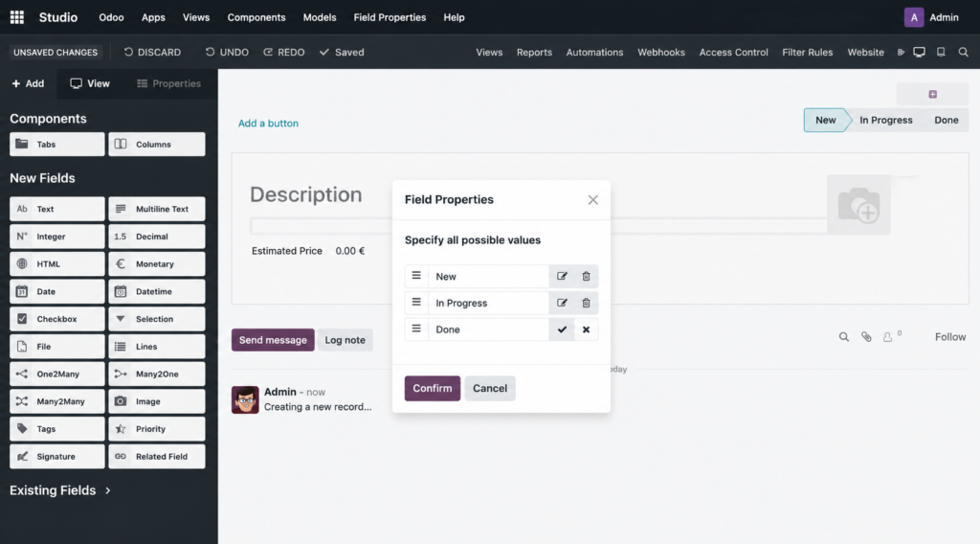This screenshot has width=980, height=544.
Task: Expand the Existing Fields section
Action: [60, 490]
